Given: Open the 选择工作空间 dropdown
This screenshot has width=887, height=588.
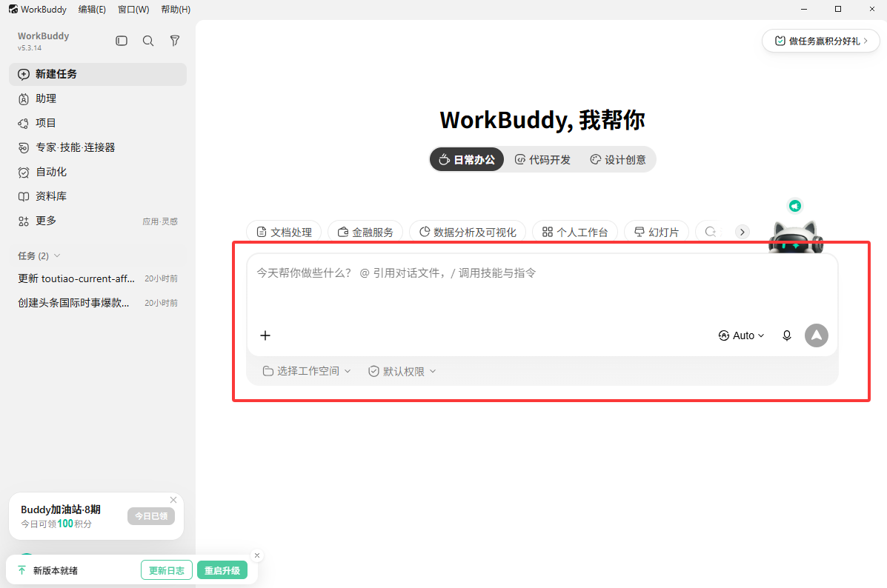Looking at the screenshot, I should (x=307, y=371).
